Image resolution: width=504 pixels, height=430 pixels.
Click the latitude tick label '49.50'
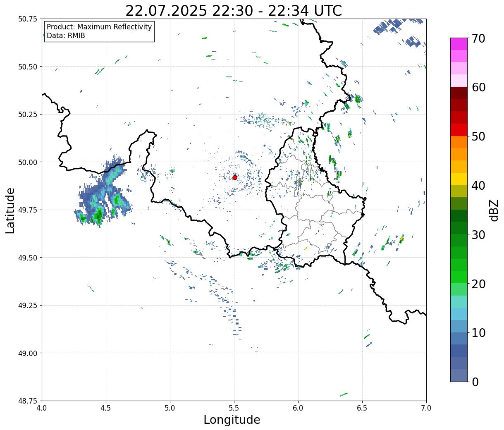pyautogui.click(x=28, y=258)
